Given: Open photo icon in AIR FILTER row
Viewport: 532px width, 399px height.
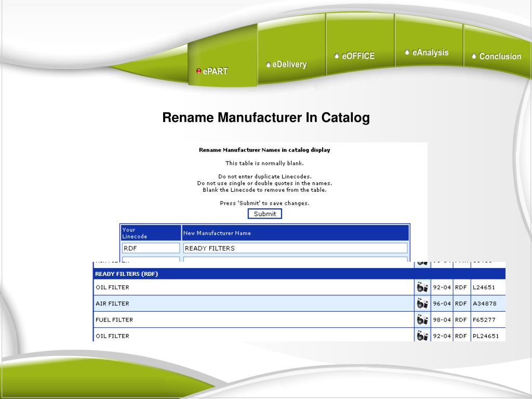Looking at the screenshot, I should [x=422, y=303].
